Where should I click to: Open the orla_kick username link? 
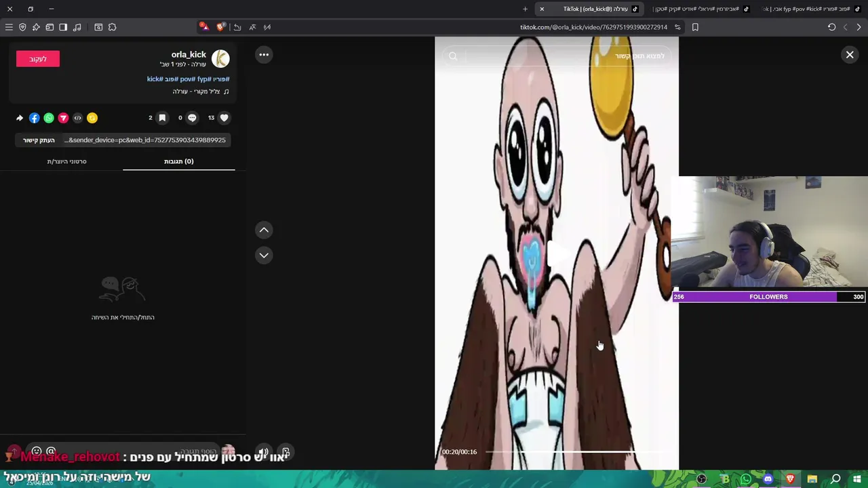(x=189, y=54)
